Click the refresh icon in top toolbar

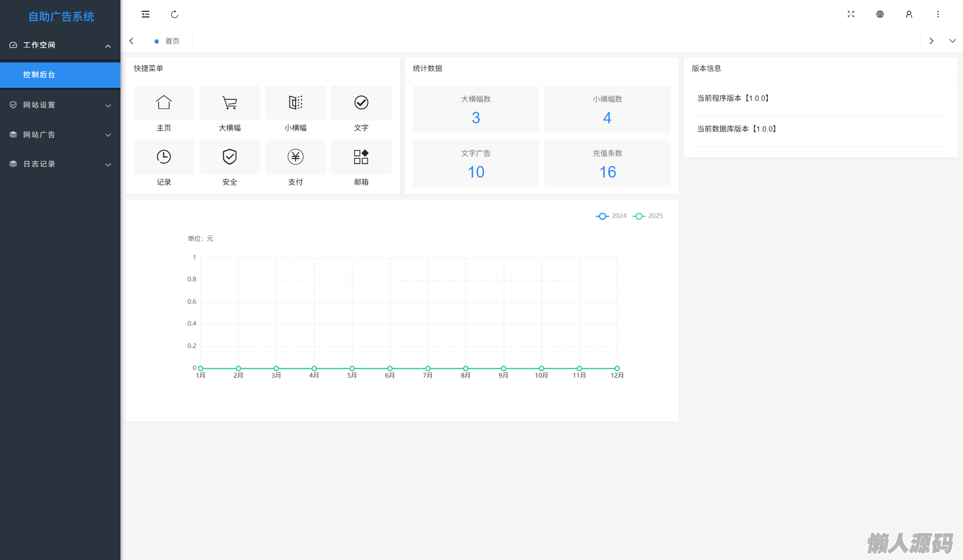[x=175, y=14]
